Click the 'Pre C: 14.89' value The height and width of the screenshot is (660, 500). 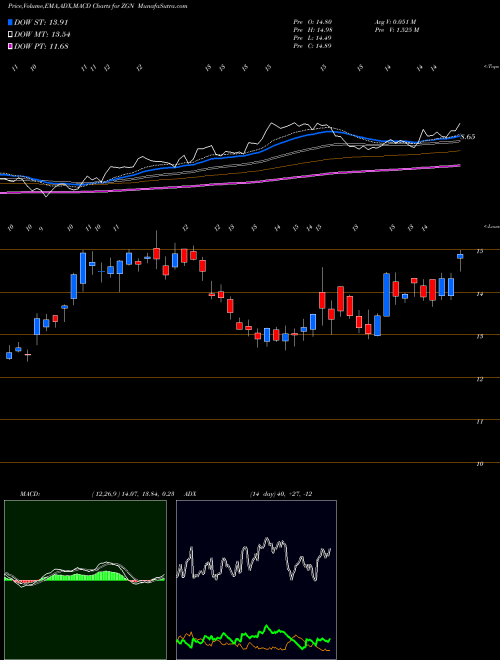[x=313, y=46]
